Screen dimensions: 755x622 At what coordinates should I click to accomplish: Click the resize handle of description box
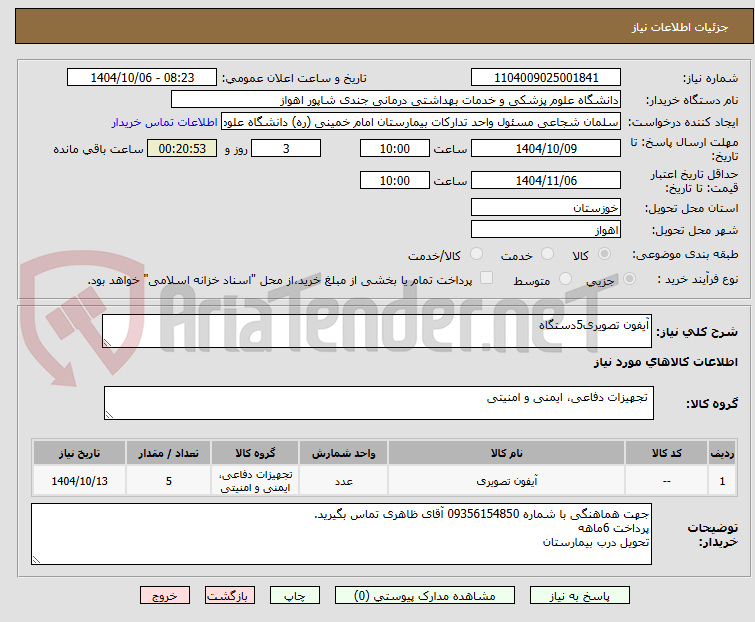click(107, 343)
